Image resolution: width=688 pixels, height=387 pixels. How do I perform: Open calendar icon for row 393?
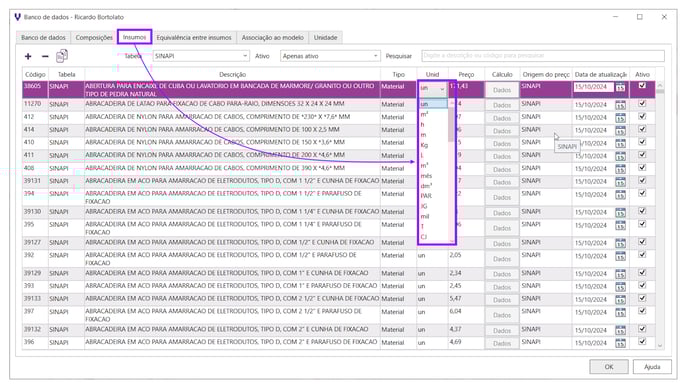[620, 286]
